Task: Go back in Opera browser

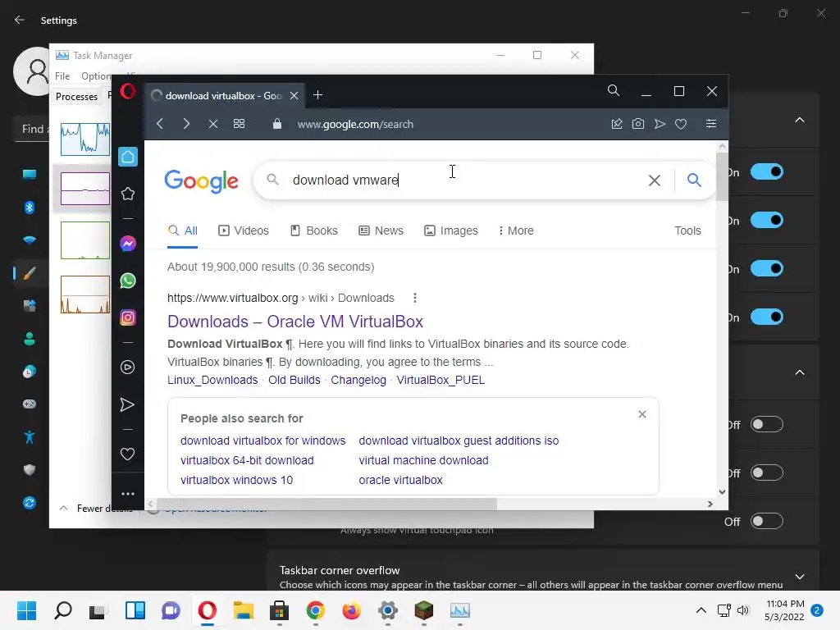Action: [x=160, y=124]
